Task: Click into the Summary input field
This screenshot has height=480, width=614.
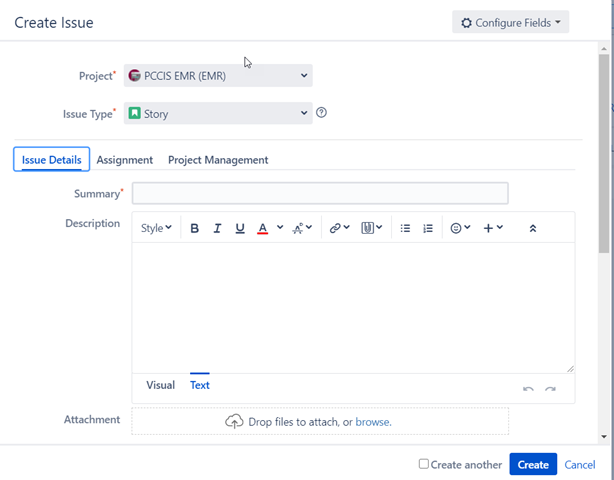Action: point(320,193)
